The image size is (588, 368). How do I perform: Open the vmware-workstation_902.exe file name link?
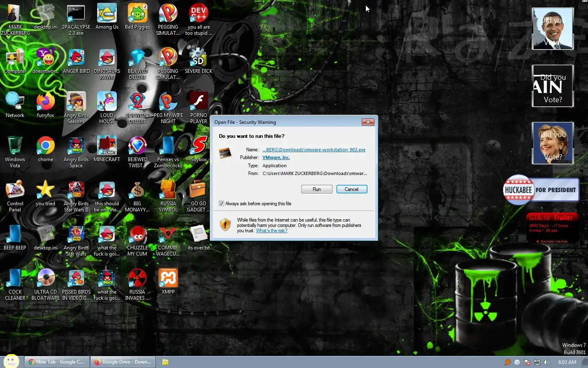click(x=314, y=150)
